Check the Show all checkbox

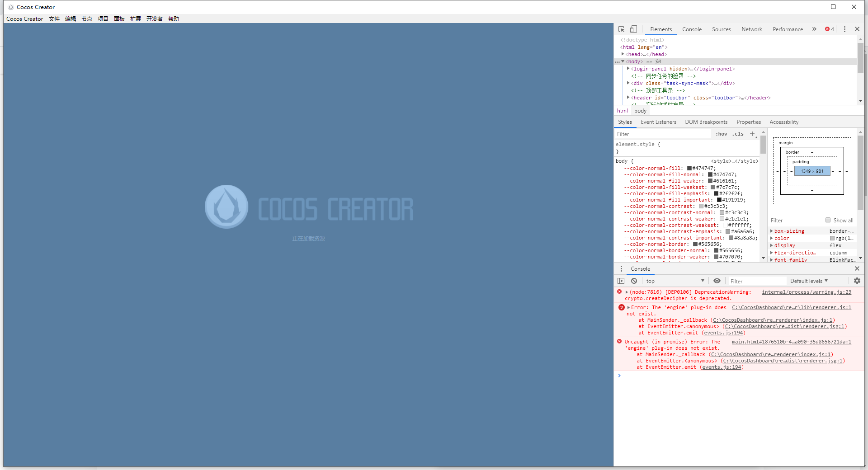[828, 220]
